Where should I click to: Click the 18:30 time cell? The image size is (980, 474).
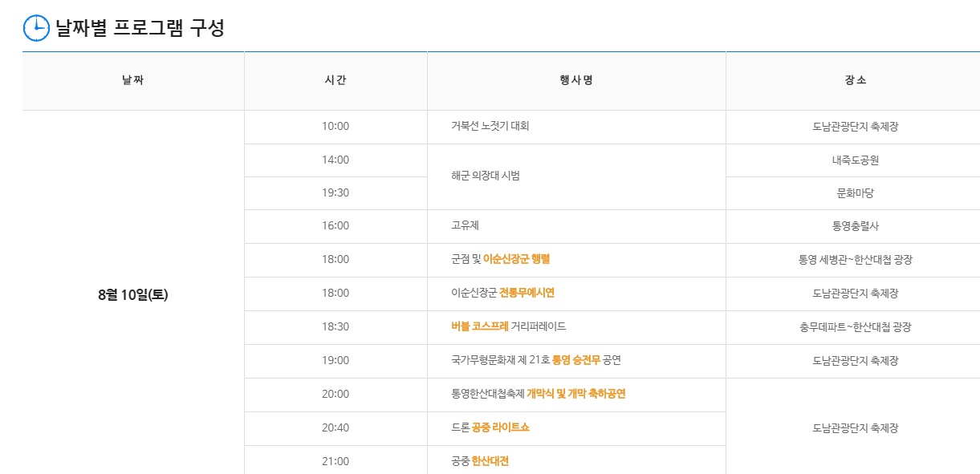pyautogui.click(x=335, y=326)
